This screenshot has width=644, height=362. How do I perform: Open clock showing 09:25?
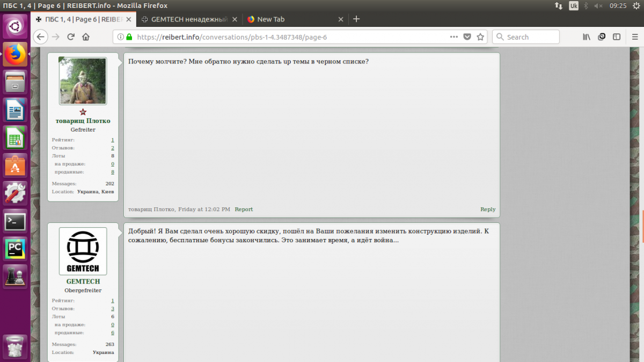coord(618,5)
